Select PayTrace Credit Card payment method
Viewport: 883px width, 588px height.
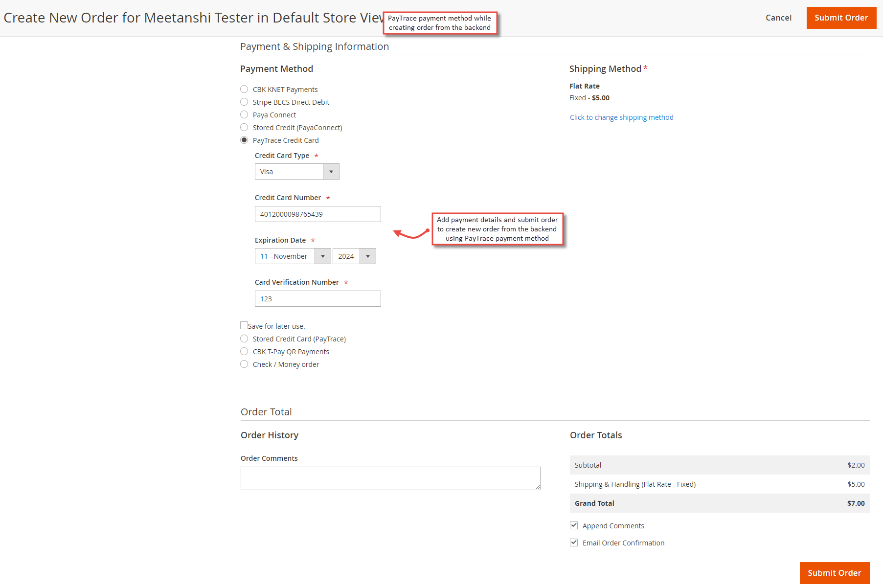point(244,140)
